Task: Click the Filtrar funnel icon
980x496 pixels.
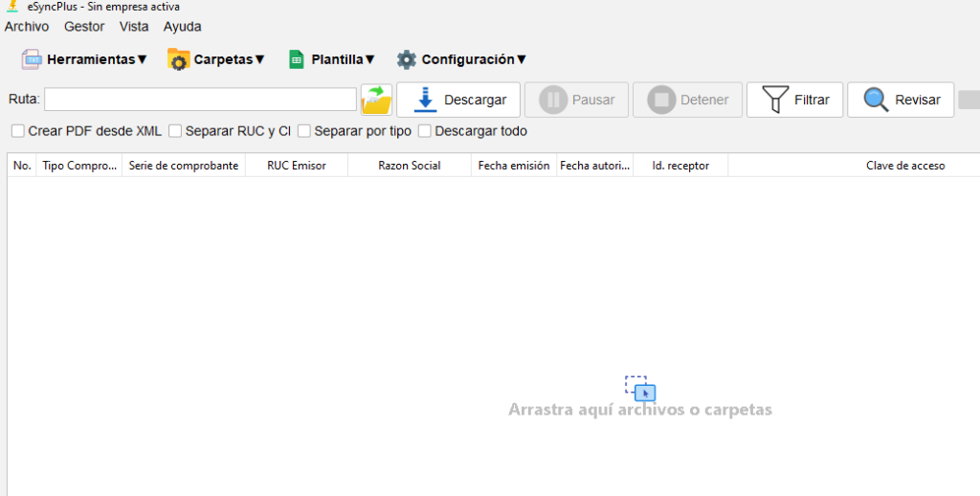Action: (775, 100)
